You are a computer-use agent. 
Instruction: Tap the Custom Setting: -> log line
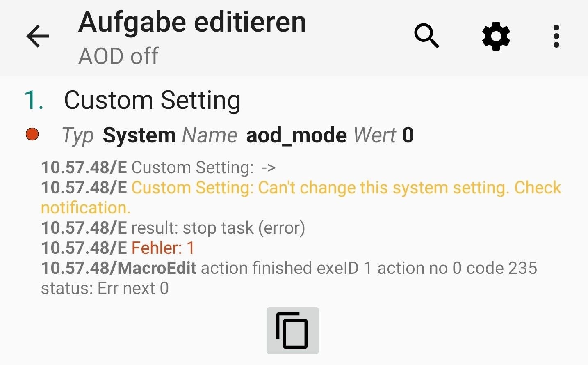click(158, 168)
